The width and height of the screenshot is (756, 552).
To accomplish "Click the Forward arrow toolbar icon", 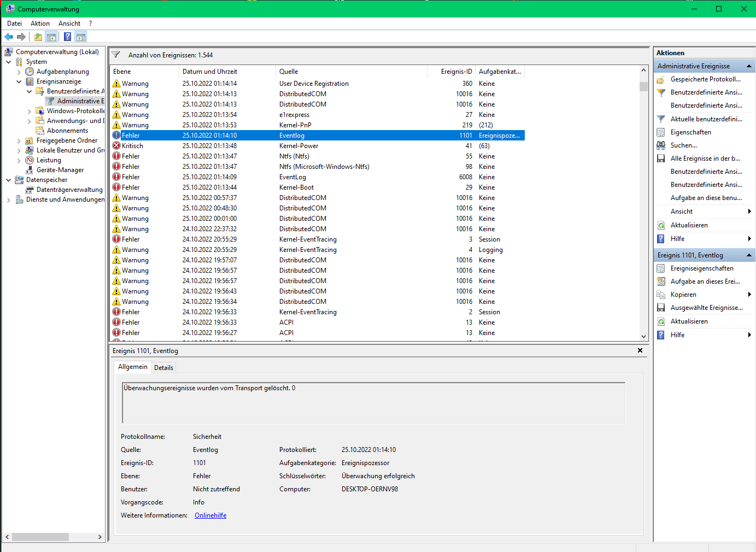I will coord(21,37).
